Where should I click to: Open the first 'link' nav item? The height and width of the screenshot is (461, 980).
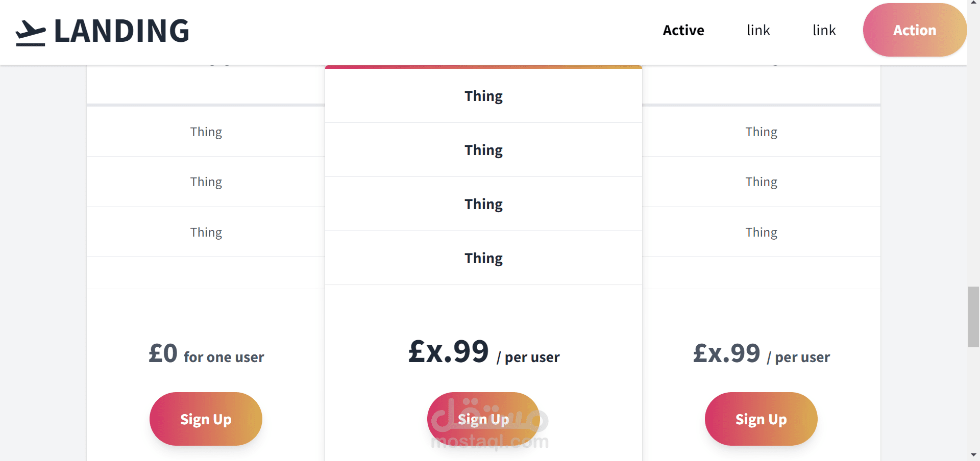[758, 31]
